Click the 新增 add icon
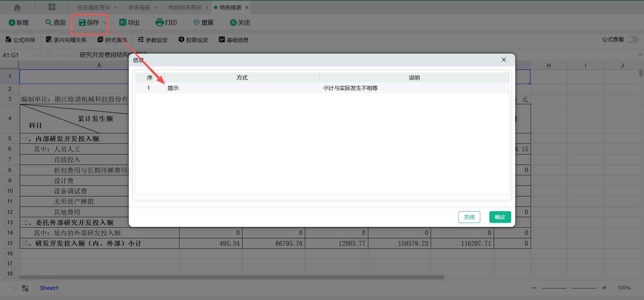The height and width of the screenshot is (300, 644). tap(12, 23)
